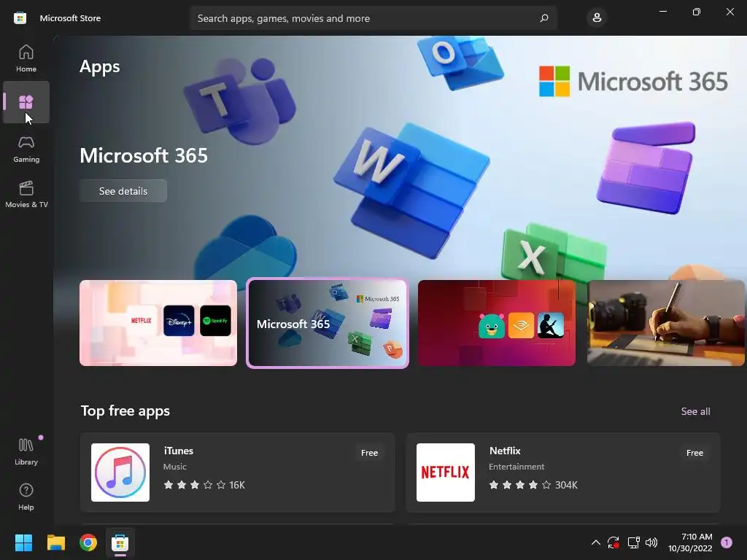Image resolution: width=747 pixels, height=560 pixels.
Task: Open the Library
Action: tap(26, 451)
